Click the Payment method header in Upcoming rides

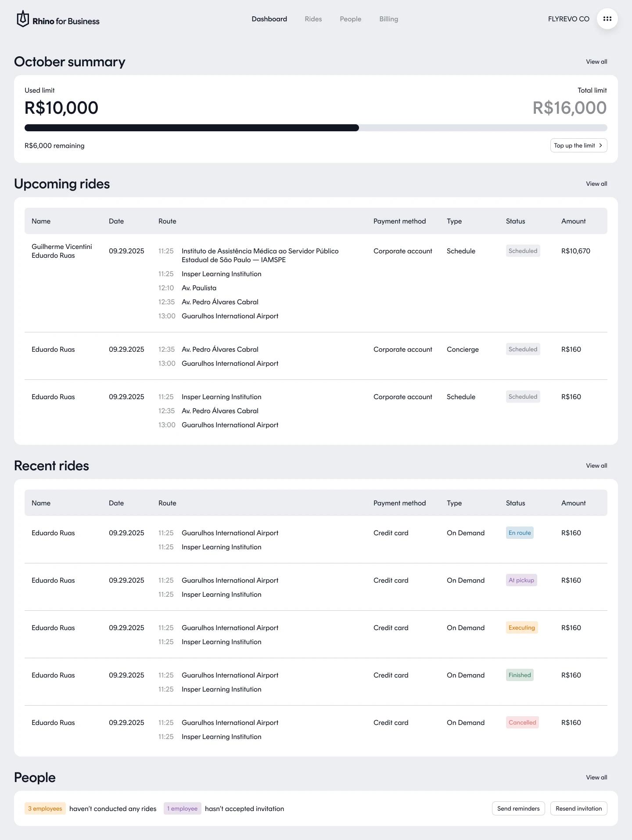point(400,221)
